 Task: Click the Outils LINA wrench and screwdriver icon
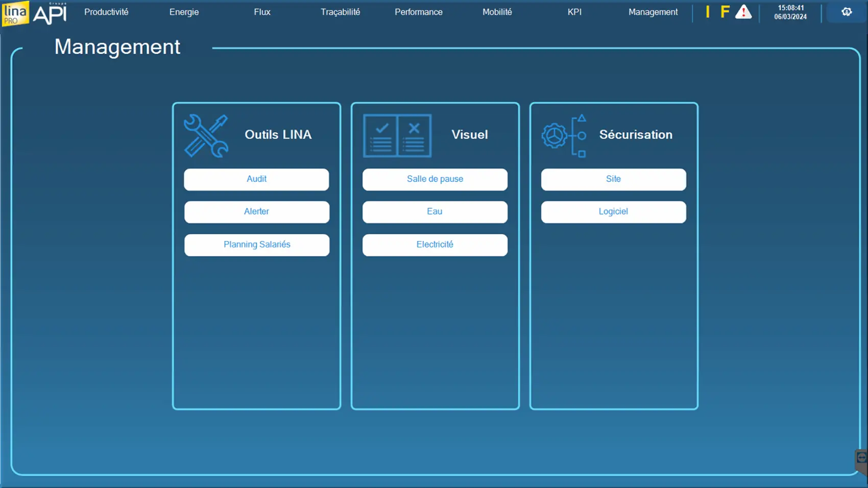(x=206, y=136)
